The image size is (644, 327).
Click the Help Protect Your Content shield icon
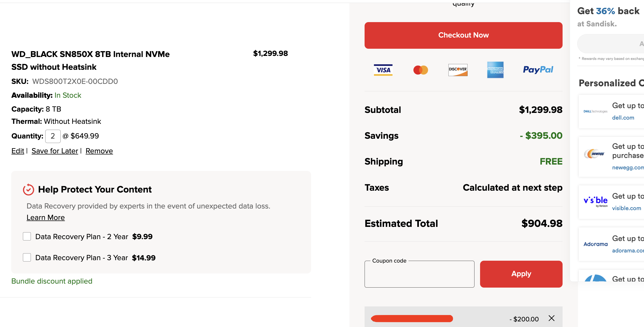[28, 190]
